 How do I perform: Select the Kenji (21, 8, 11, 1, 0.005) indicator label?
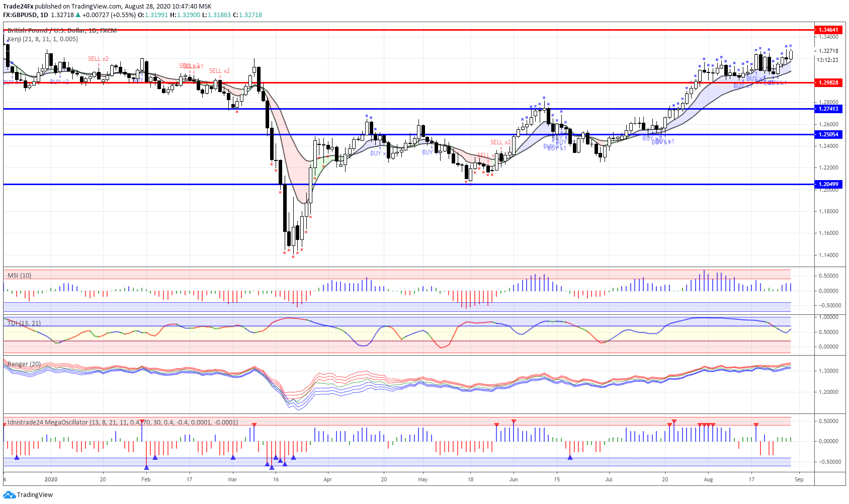pyautogui.click(x=43, y=39)
